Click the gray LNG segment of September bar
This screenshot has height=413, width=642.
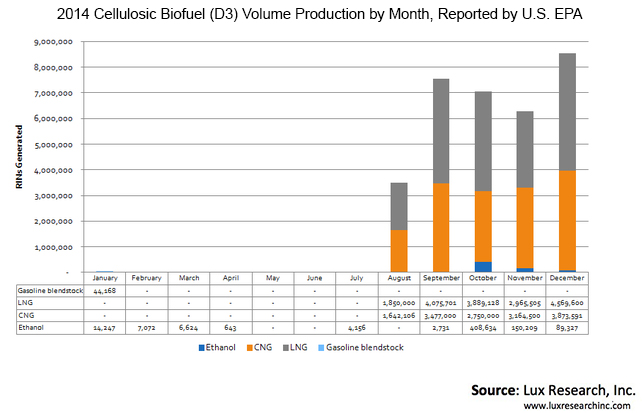tap(441, 131)
